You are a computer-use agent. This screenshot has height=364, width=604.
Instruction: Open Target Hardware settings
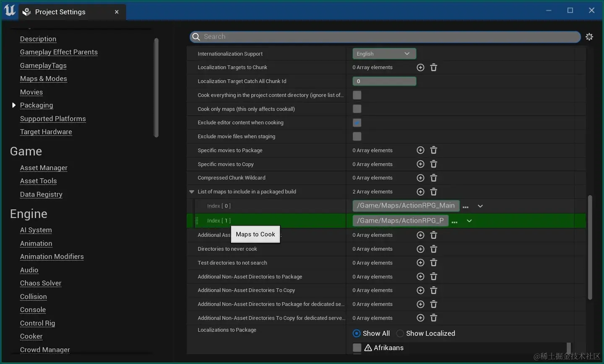point(46,132)
